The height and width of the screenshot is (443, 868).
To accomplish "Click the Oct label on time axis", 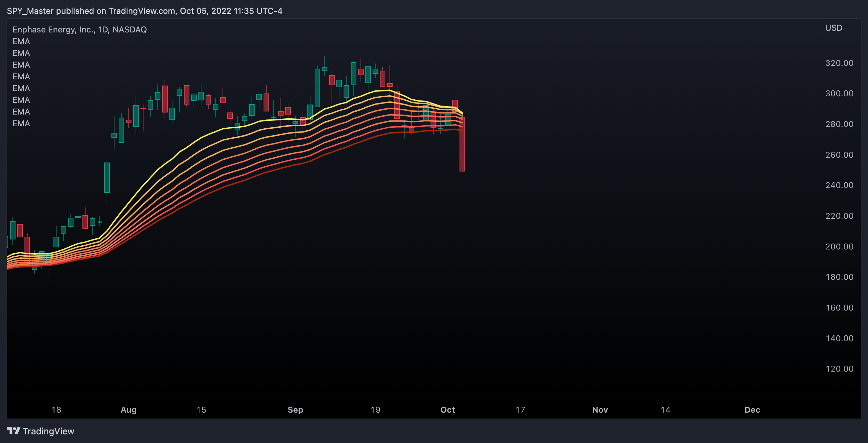I will point(448,410).
